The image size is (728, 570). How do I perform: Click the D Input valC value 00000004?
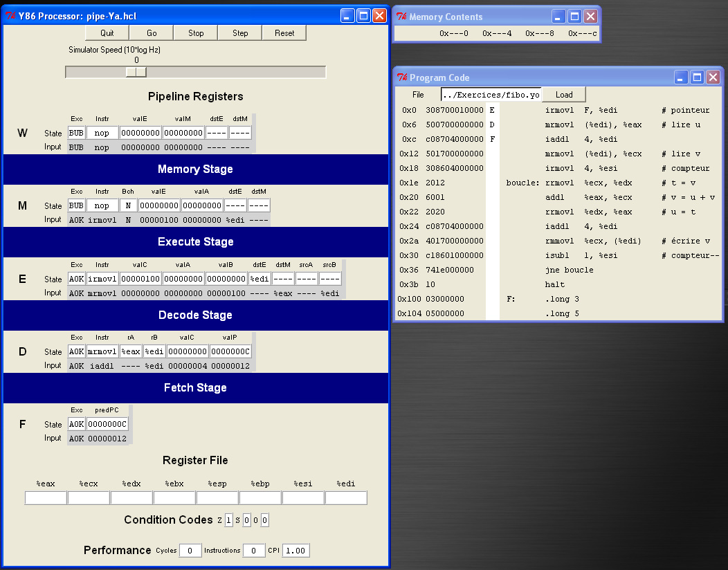pyautogui.click(x=188, y=366)
